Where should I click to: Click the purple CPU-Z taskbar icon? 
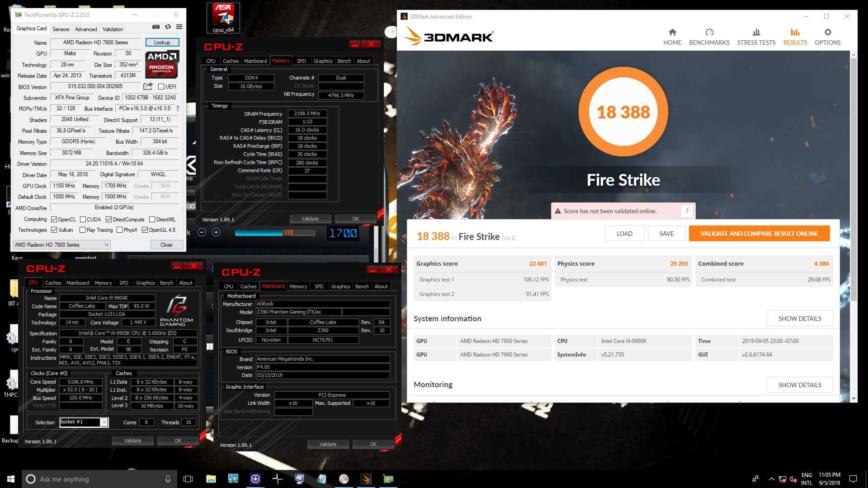[255, 479]
